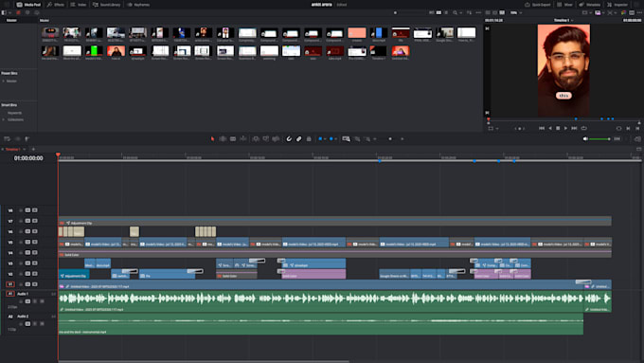Image resolution: width=644 pixels, height=363 pixels.
Task: Adjust the green volume slider
Action: tap(600, 139)
